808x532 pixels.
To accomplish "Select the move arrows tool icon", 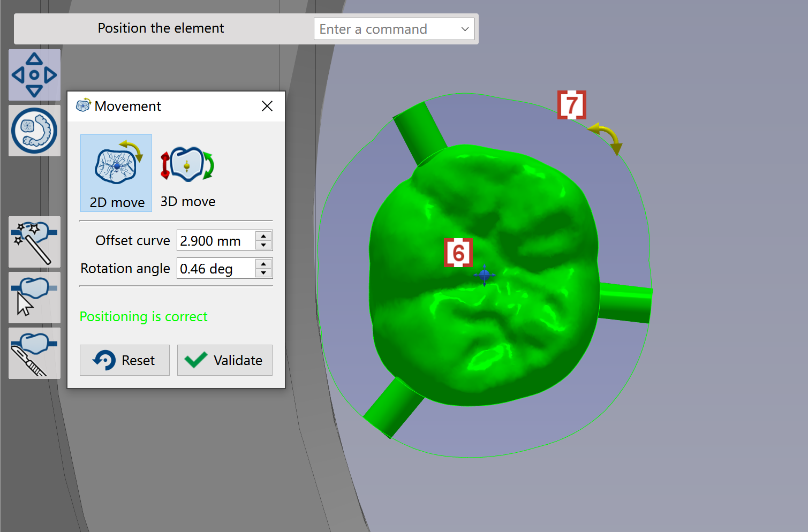I will coord(34,75).
